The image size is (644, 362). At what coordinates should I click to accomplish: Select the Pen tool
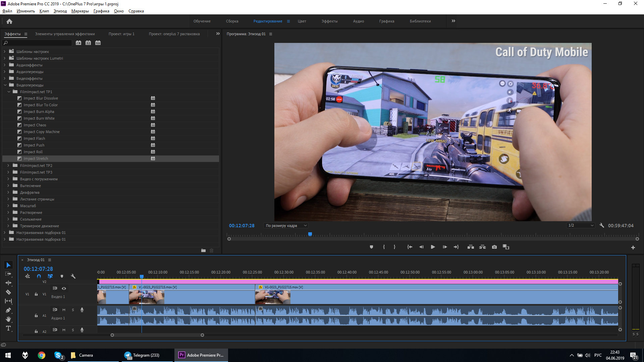click(8, 310)
